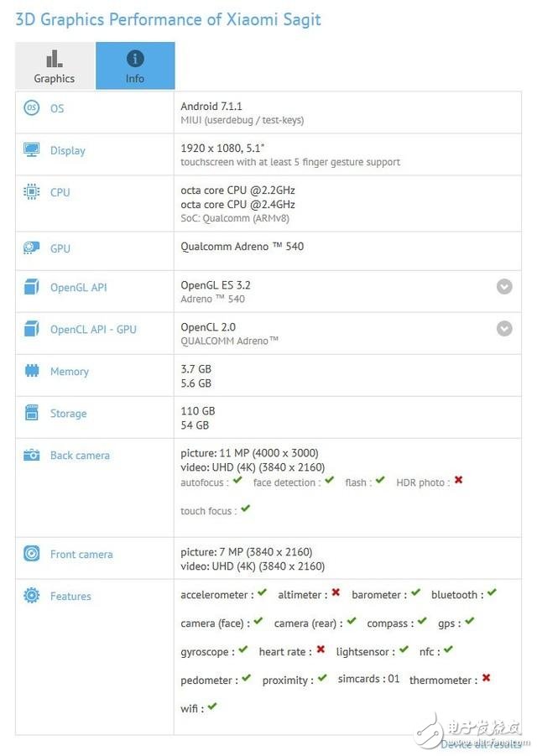Switch to the Graphics tab
Screen dimensions: 537x756
54,65
